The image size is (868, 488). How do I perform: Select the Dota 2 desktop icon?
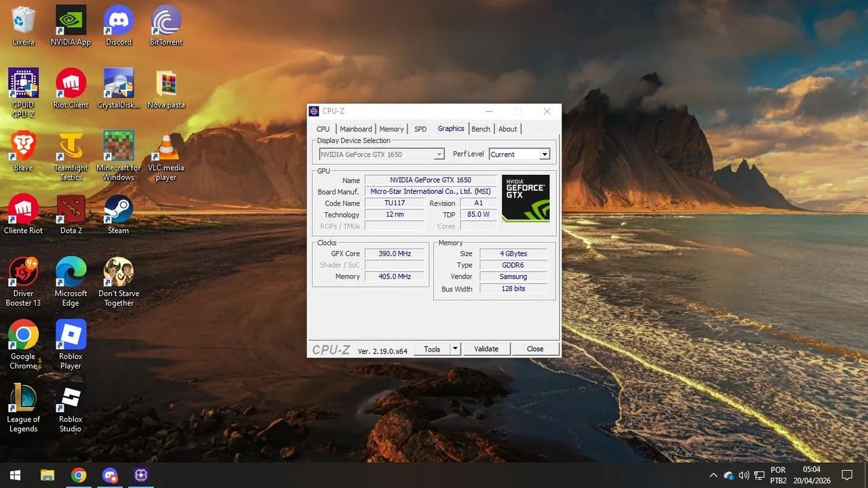[71, 214]
